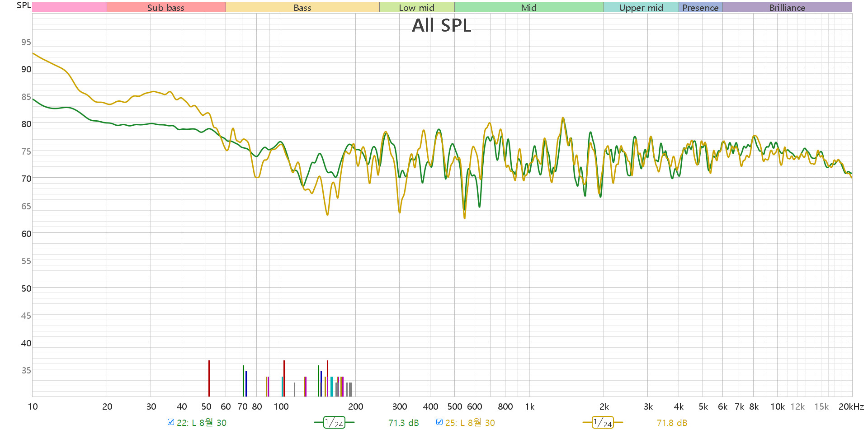The image size is (868, 430).
Task: Click the Upper mid band label
Action: tap(641, 7)
